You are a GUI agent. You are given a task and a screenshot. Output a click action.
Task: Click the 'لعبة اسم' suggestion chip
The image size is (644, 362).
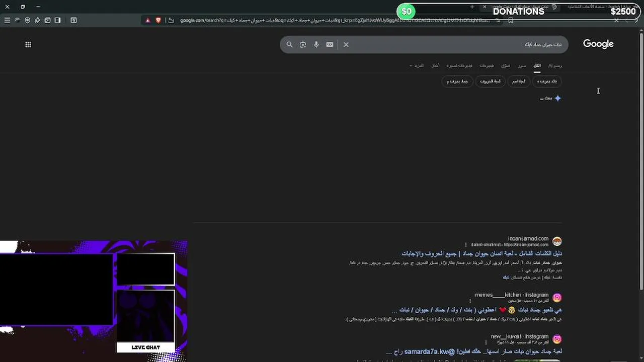[x=518, y=81]
